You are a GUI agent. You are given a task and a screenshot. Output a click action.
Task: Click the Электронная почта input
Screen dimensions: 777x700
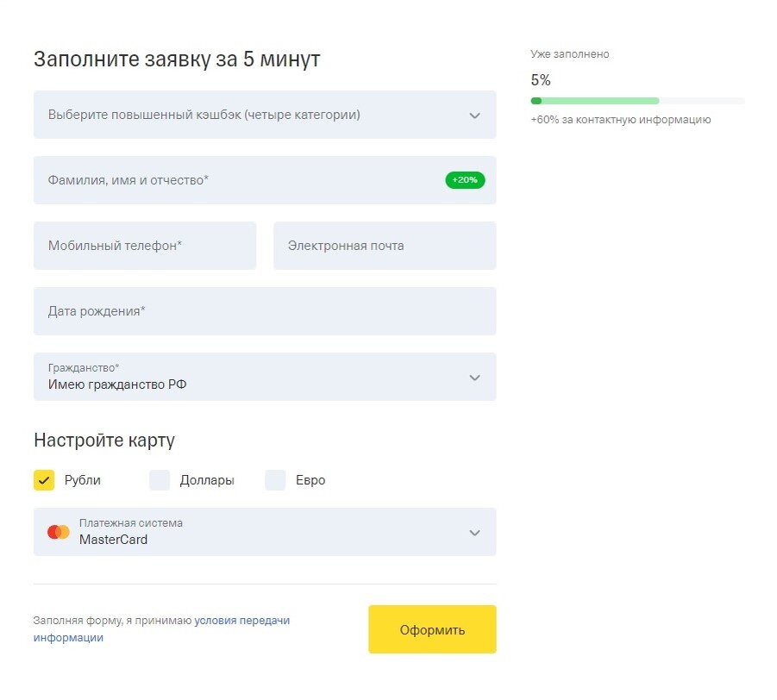(x=384, y=245)
